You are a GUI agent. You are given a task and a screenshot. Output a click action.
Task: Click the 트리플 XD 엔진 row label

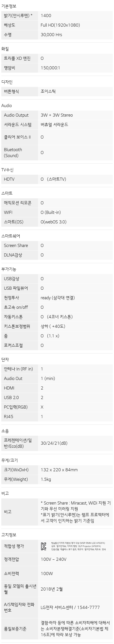[17, 58]
